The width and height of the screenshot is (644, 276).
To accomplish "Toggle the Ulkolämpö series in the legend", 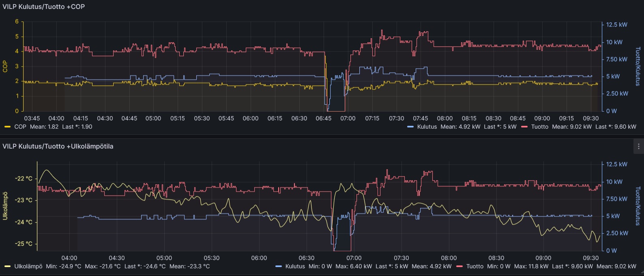I will [x=28, y=266].
